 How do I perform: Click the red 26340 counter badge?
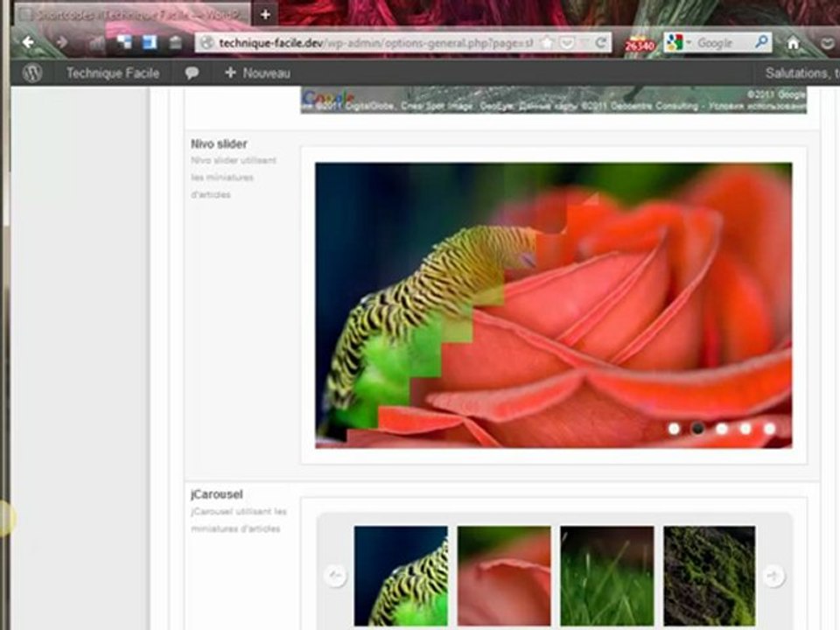pyautogui.click(x=639, y=45)
